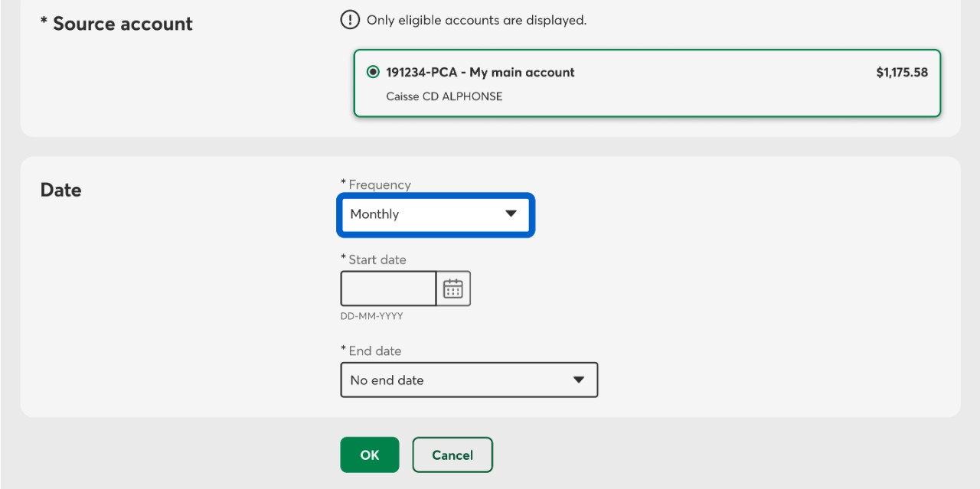Click the DD-MM-YYYY format hint
The height and width of the screenshot is (489, 980).
(x=371, y=316)
